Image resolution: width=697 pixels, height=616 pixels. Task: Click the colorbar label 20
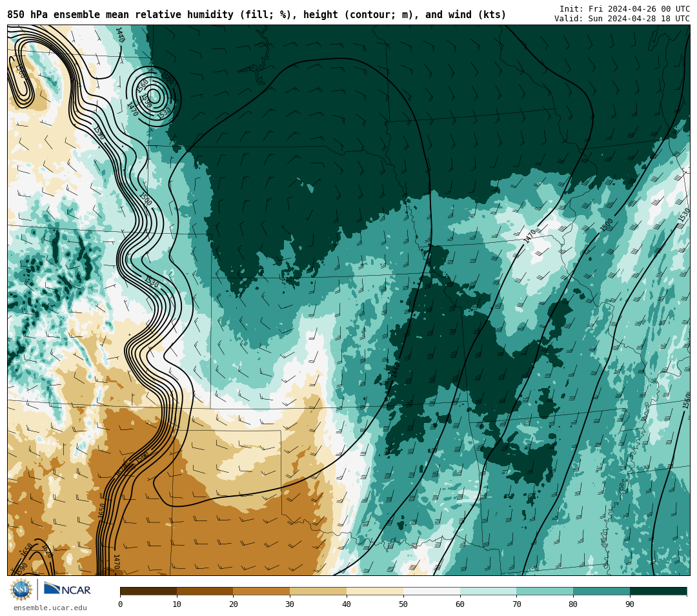tap(234, 604)
